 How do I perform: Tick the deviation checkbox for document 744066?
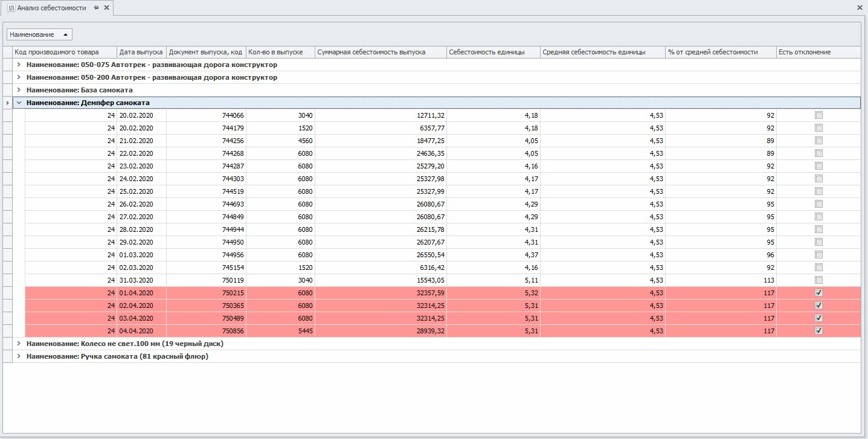(x=818, y=115)
